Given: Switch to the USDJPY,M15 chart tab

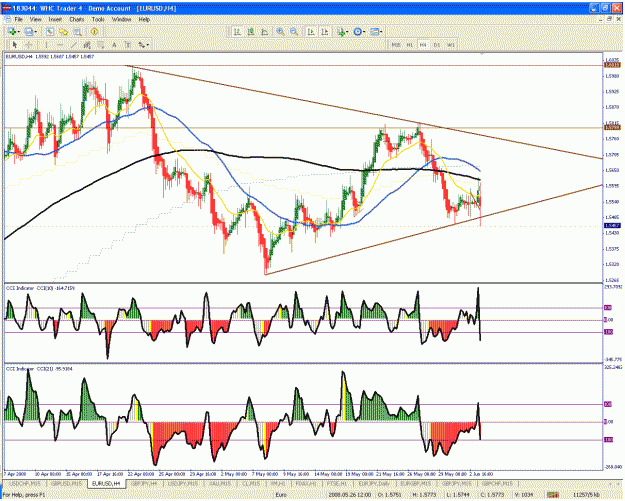Looking at the screenshot, I should (183, 483).
